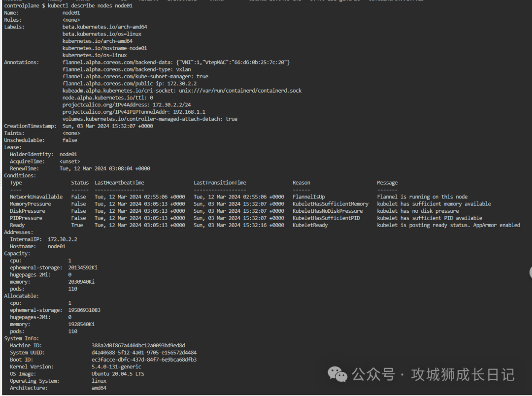532x396 pixels.
Task: Select the flannel 'public-ip: 172.30.2.2' annotation
Action: pyautogui.click(x=130, y=83)
